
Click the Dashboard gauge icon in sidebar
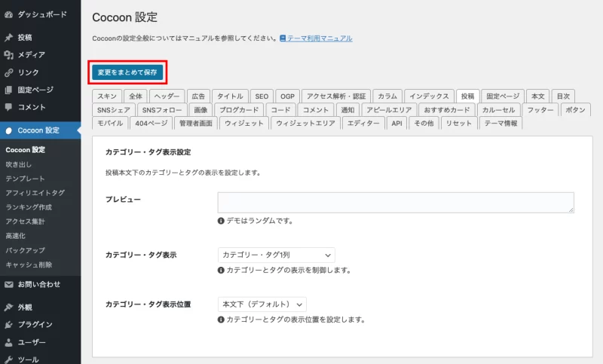tap(8, 14)
